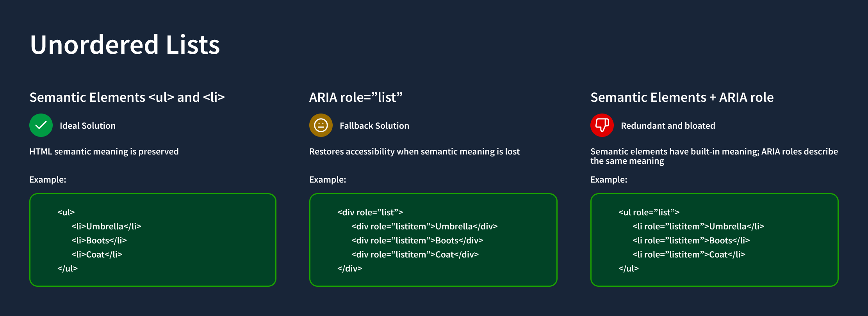Click heading 'Semantic Elements <ul> and <li>'
The height and width of the screenshot is (316, 868).
click(127, 97)
